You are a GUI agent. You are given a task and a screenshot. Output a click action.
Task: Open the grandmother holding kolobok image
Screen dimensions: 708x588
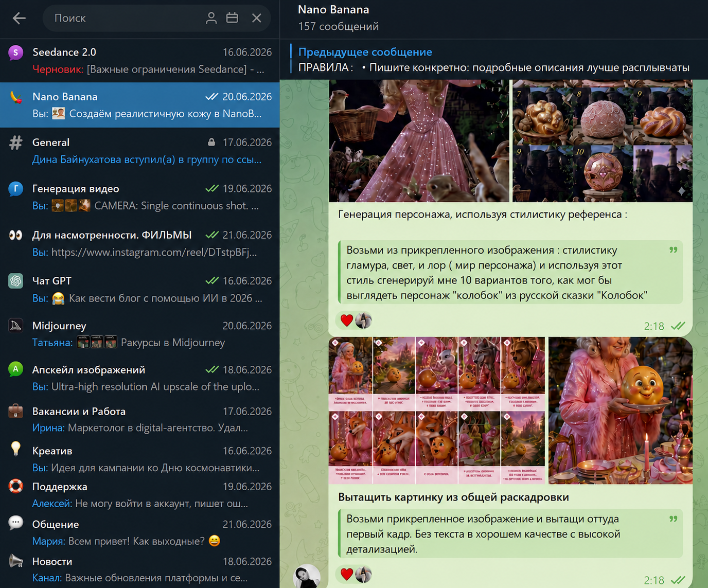(x=620, y=411)
